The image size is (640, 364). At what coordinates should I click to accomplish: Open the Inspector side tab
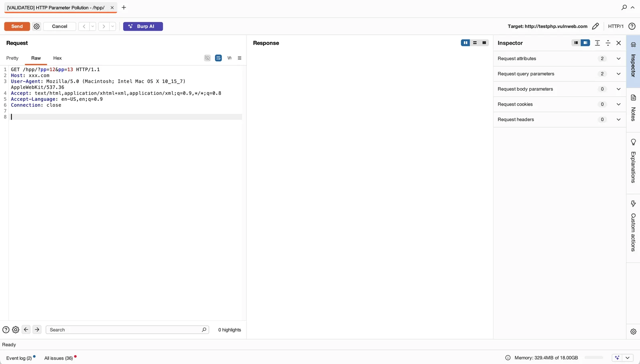point(633,61)
